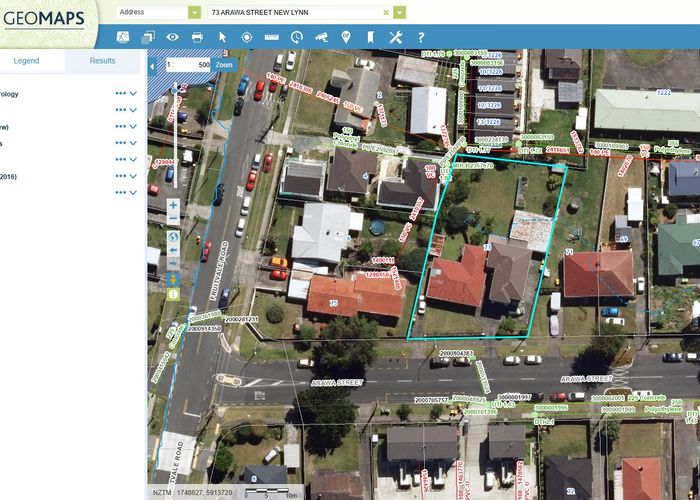Open the Address search type dropdown

(194, 12)
